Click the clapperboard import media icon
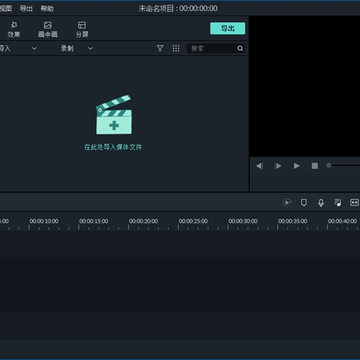 tap(114, 115)
